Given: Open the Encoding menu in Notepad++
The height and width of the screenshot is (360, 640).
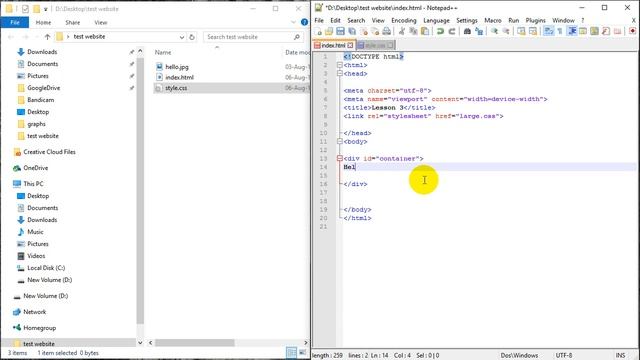Looking at the screenshot, I should 404,20.
